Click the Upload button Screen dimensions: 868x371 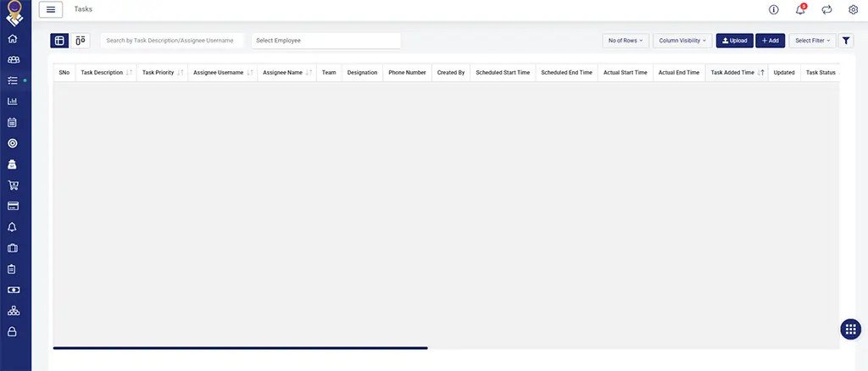[735, 41]
